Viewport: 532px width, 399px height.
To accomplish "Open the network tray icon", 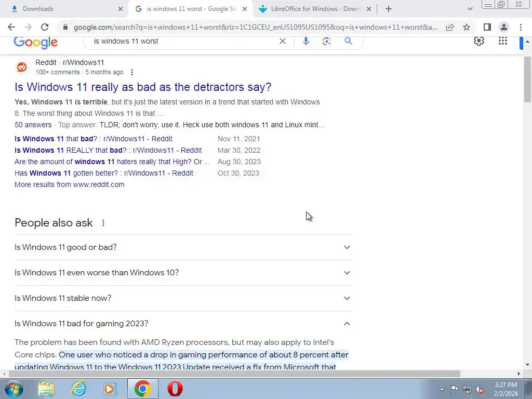I will (467, 389).
